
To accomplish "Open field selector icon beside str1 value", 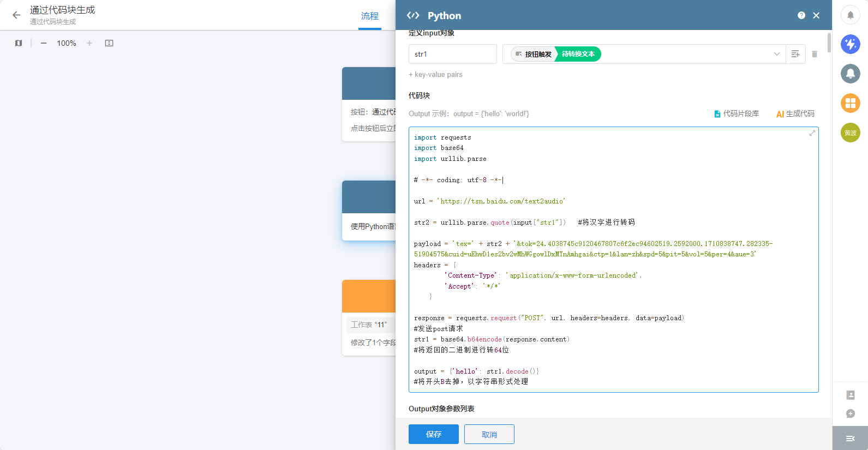I will 795,54.
